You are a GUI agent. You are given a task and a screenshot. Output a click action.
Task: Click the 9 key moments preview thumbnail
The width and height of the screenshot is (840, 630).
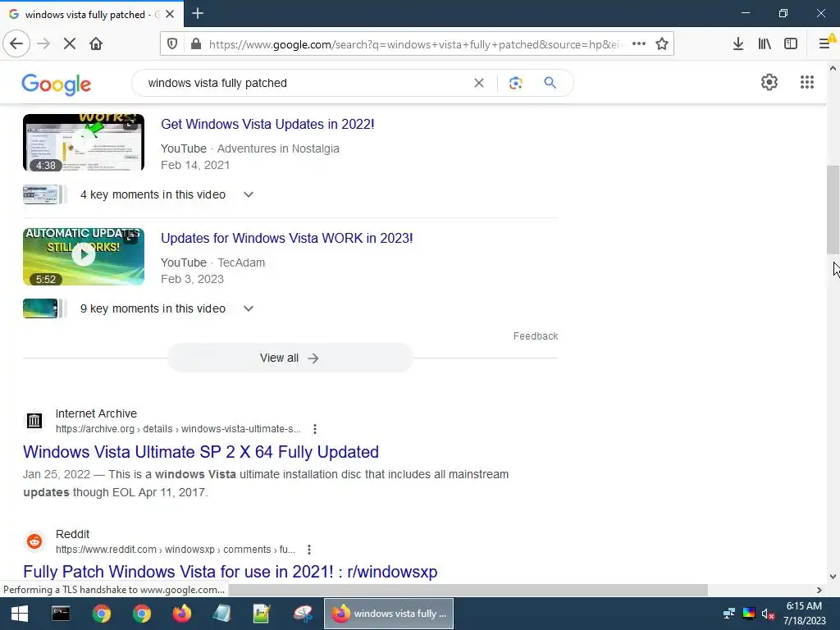pyautogui.click(x=44, y=308)
